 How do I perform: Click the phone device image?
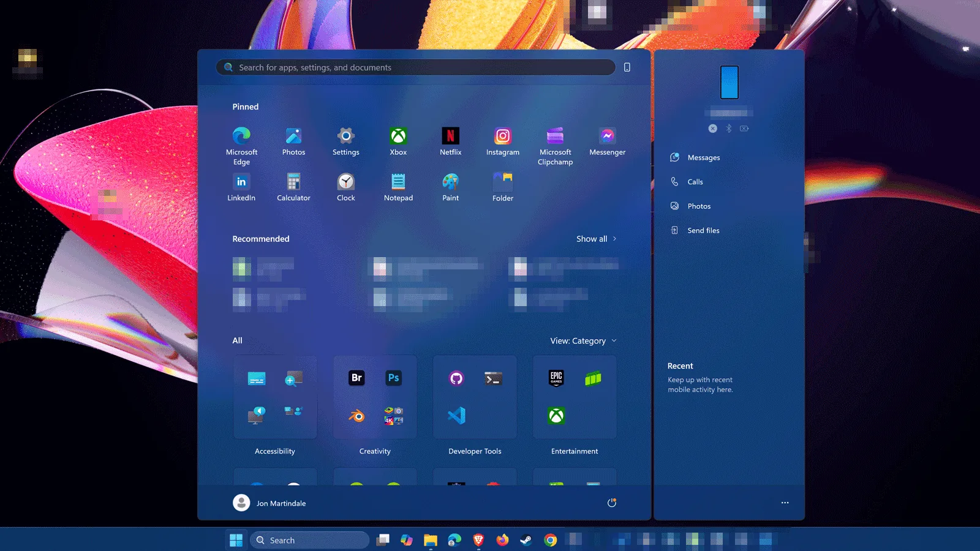[x=729, y=82]
